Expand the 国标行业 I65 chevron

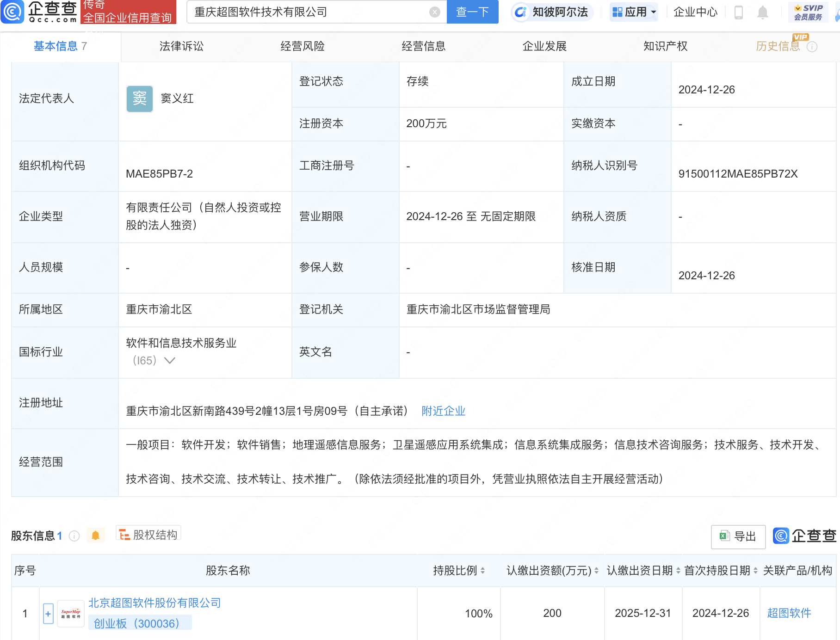pyautogui.click(x=169, y=361)
